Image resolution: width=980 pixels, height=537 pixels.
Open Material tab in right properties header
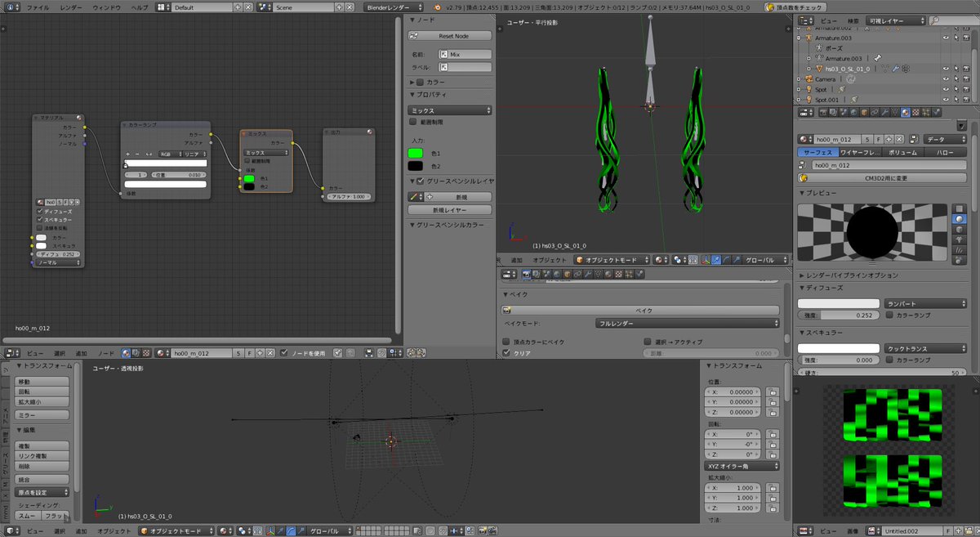pos(905,112)
